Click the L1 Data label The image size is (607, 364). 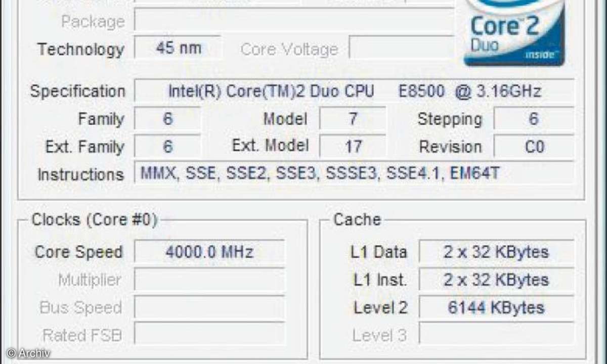point(379,252)
